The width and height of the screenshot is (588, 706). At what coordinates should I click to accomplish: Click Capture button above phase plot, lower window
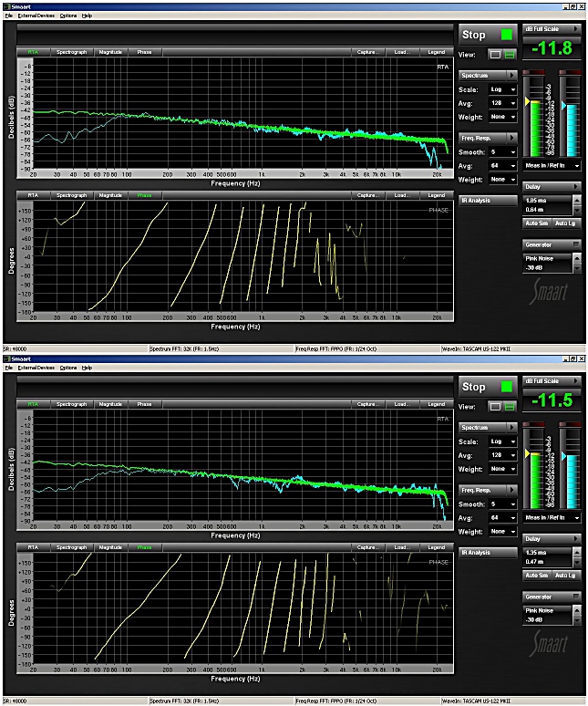tap(368, 547)
